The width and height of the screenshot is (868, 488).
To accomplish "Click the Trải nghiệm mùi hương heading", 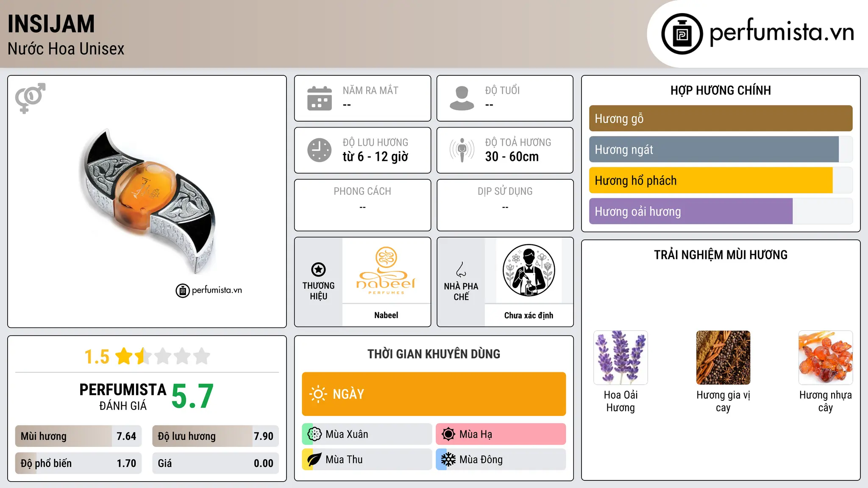I will click(x=721, y=255).
